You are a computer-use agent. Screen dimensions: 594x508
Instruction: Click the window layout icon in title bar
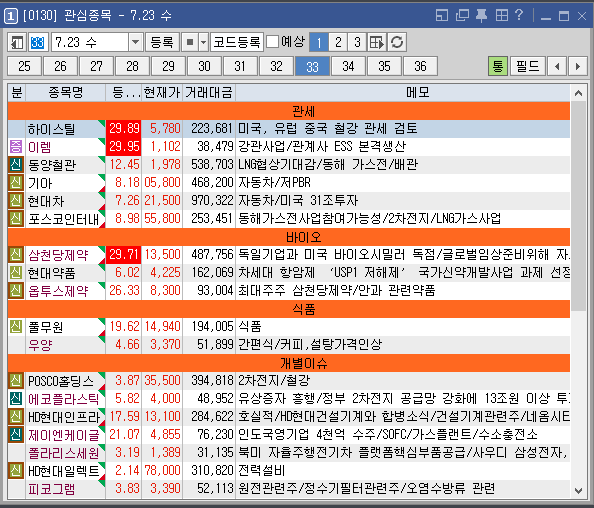point(442,16)
